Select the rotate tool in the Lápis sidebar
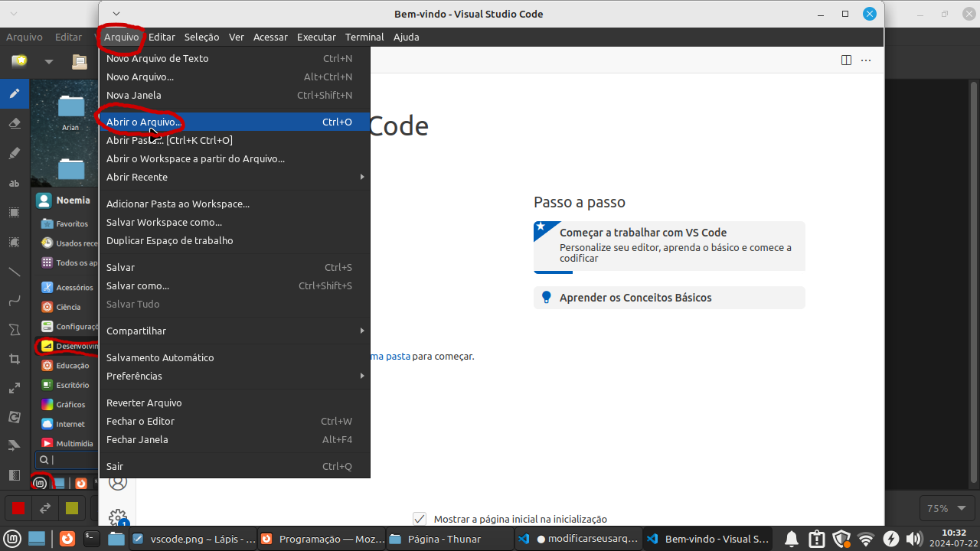The height and width of the screenshot is (551, 980). pyautogui.click(x=14, y=417)
